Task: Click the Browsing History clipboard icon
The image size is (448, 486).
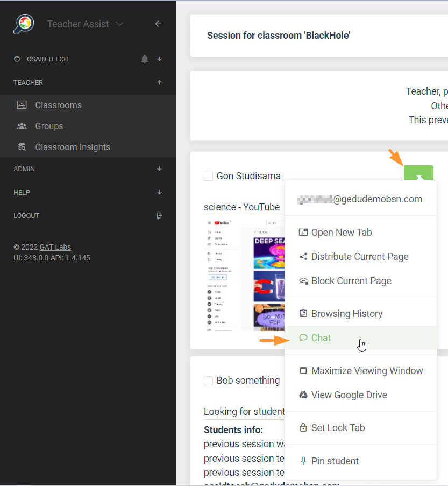Action: 303,313
